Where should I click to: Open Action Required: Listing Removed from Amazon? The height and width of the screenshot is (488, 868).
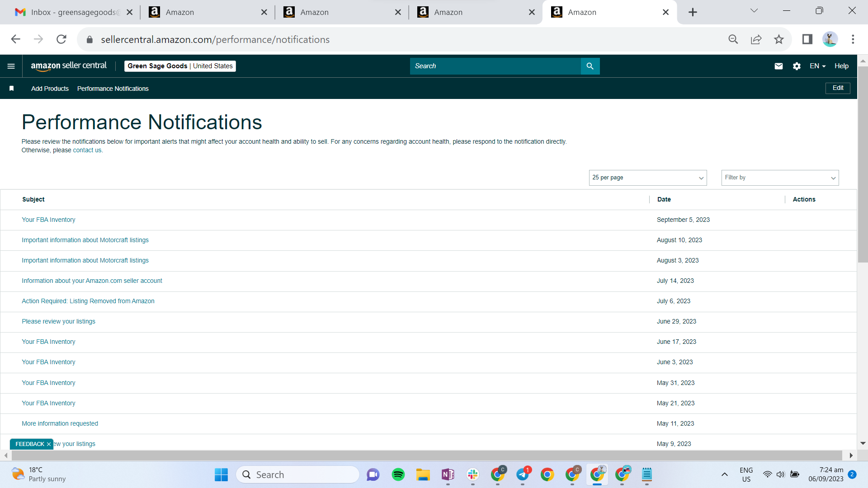pos(88,301)
